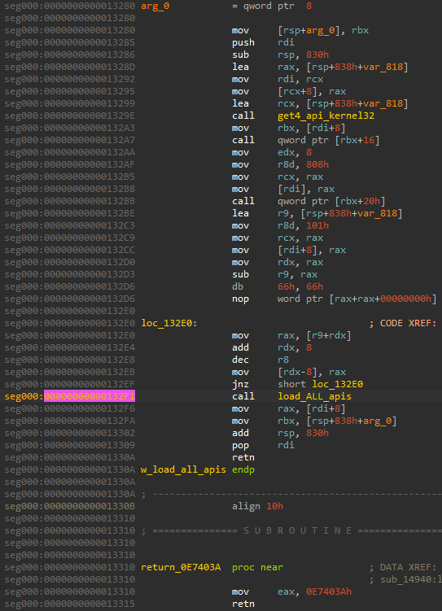Click lea rcx, [rsp+838h+var_818] operand
Image resolution: width=442 pixels, height=611 pixels.
pos(343,104)
